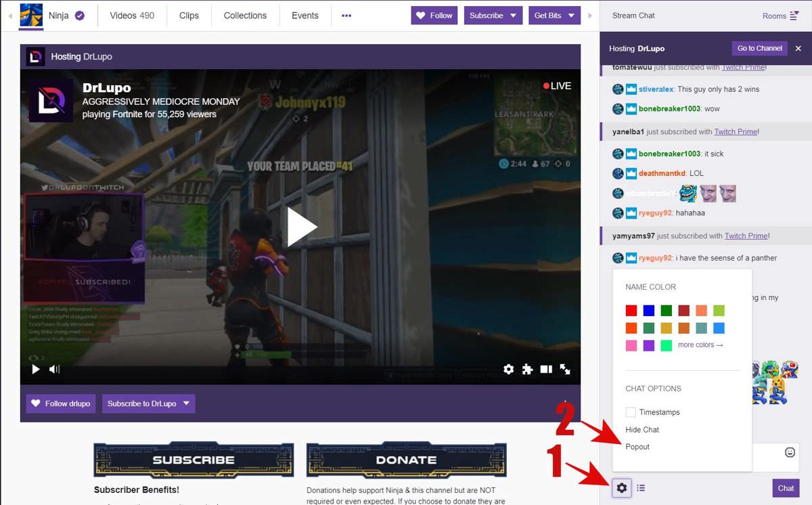Select Hide Chat option
The height and width of the screenshot is (505, 812).
coord(642,430)
